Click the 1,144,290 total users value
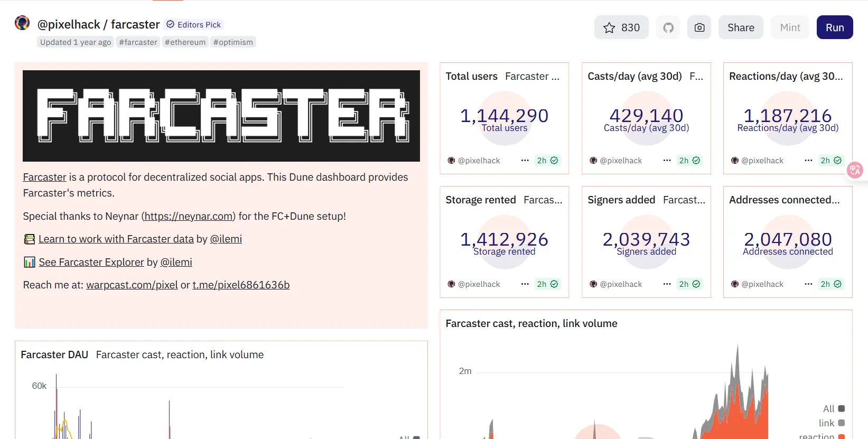The width and height of the screenshot is (868, 439). [x=505, y=115]
